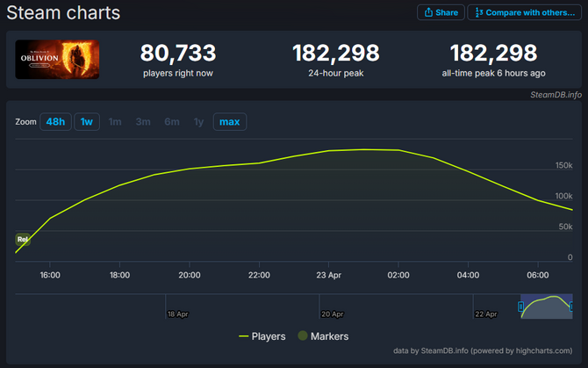Click the 24-hour peak label
Screen dimensions: 588x368
pyautogui.click(x=336, y=73)
